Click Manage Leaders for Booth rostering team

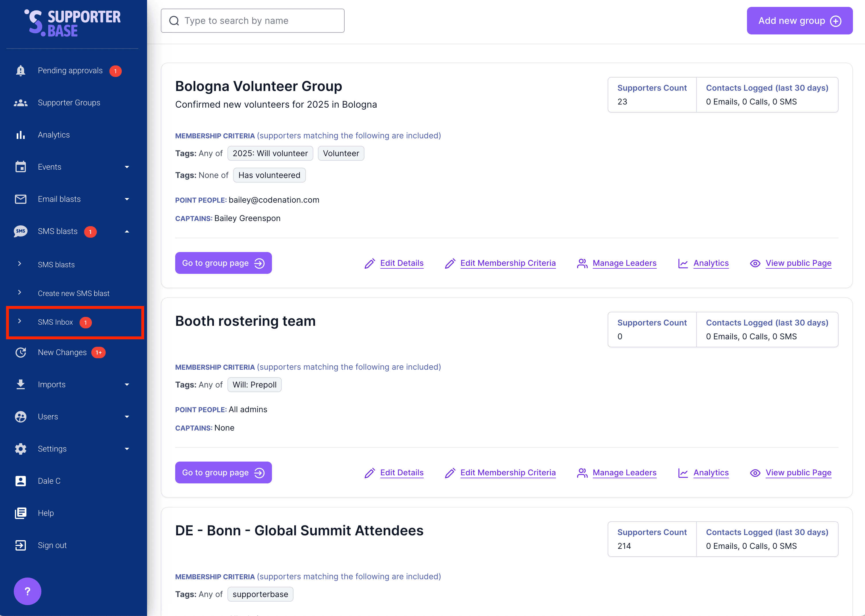(624, 472)
